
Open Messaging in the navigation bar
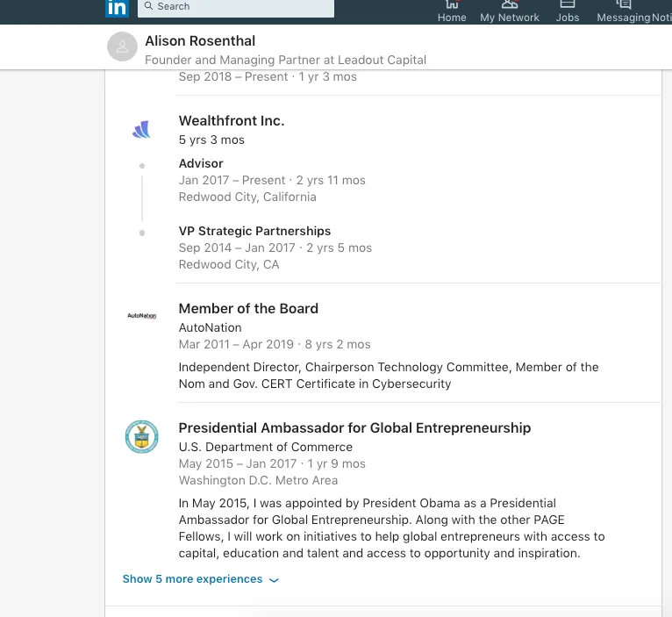pos(624,11)
